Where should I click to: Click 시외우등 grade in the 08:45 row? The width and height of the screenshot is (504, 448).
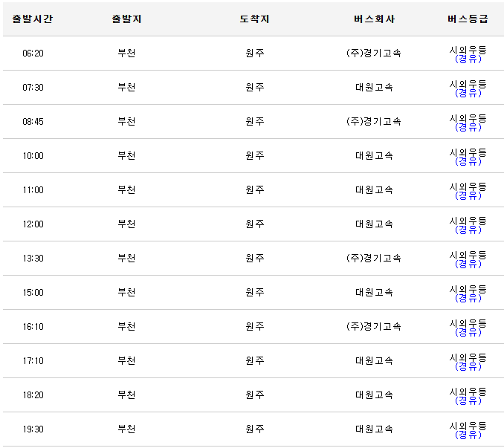[x=468, y=119]
